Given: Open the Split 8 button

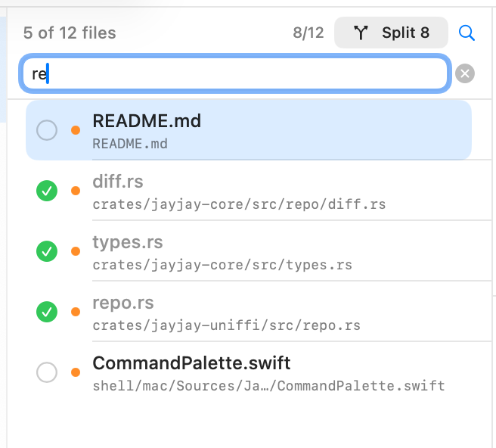Looking at the screenshot, I should [391, 33].
